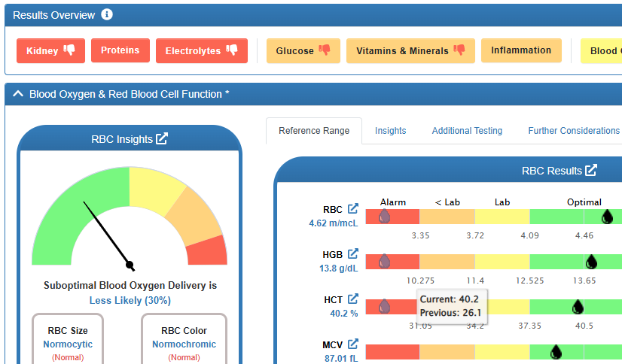Click the faded previous-value drop on HGB bar
This screenshot has height=364, width=622.
point(384,262)
